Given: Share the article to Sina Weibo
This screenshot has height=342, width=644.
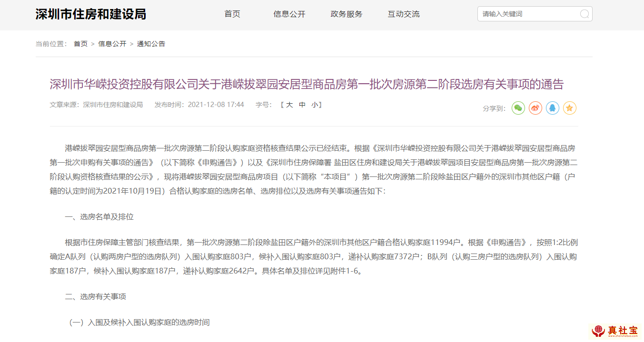Looking at the screenshot, I should pos(535,108).
